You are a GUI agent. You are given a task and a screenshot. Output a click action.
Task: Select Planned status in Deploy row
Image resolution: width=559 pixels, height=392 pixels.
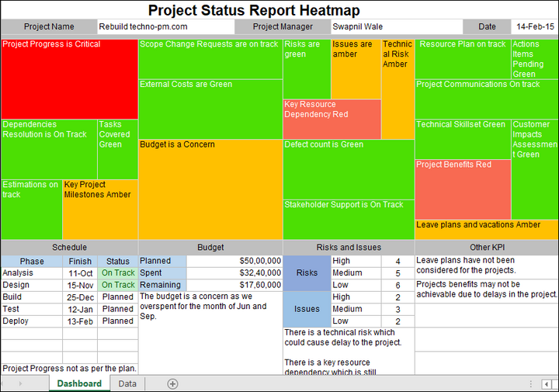(x=118, y=321)
